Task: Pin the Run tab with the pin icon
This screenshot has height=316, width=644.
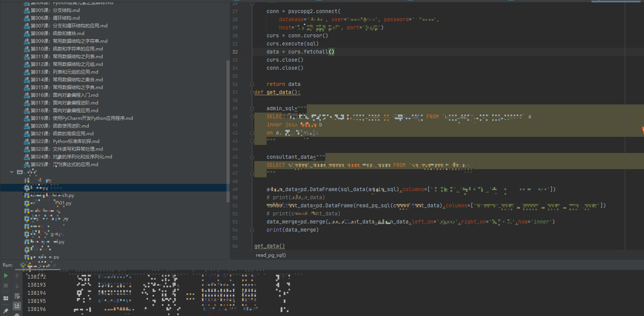Action: (6, 311)
